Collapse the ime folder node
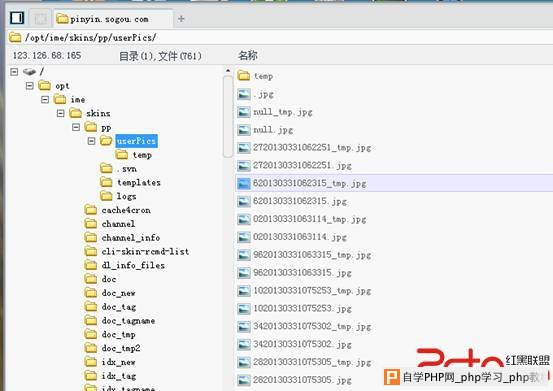This screenshot has height=391, width=553. pos(45,99)
